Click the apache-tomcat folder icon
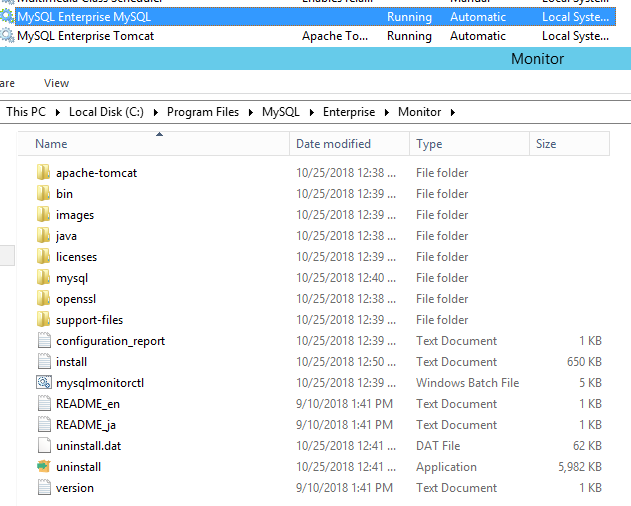The width and height of the screenshot is (631, 506). [43, 172]
